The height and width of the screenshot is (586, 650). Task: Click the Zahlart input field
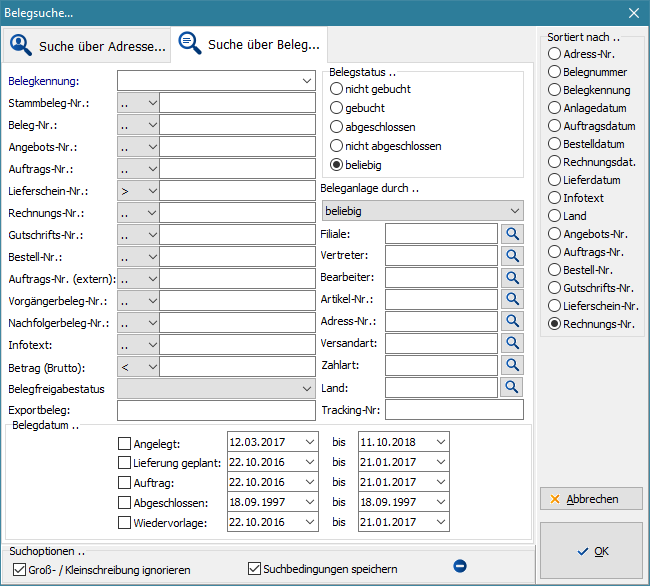[441, 365]
